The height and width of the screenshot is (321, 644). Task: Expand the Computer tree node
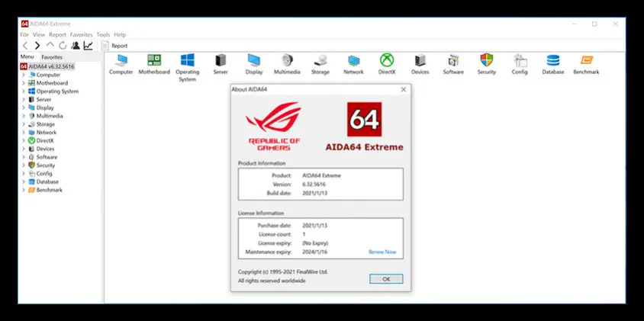[x=24, y=75]
